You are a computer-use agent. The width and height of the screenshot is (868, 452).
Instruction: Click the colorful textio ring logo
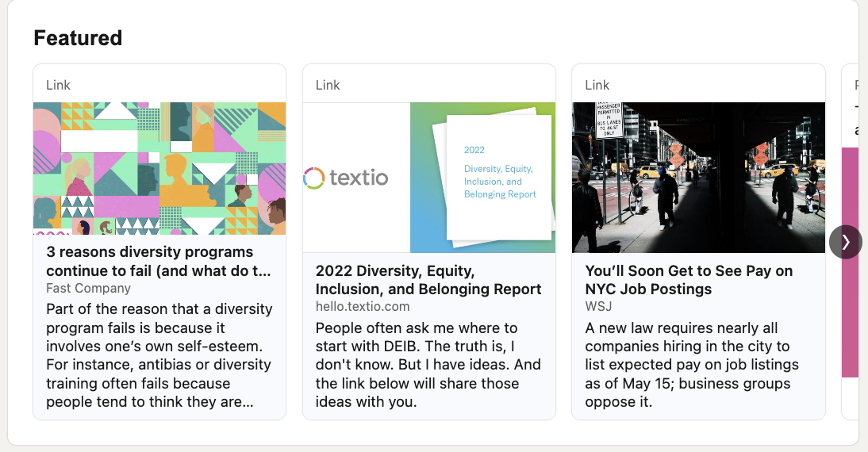coord(314,178)
